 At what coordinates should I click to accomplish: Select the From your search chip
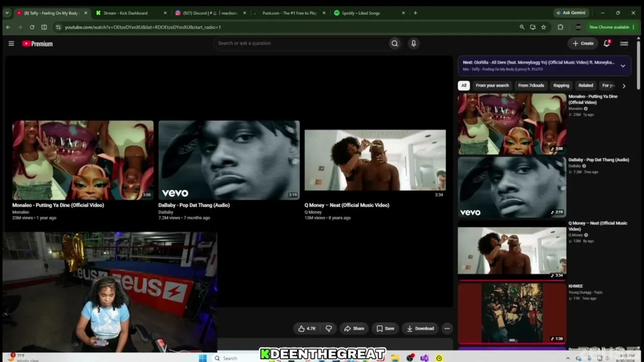[492, 85]
